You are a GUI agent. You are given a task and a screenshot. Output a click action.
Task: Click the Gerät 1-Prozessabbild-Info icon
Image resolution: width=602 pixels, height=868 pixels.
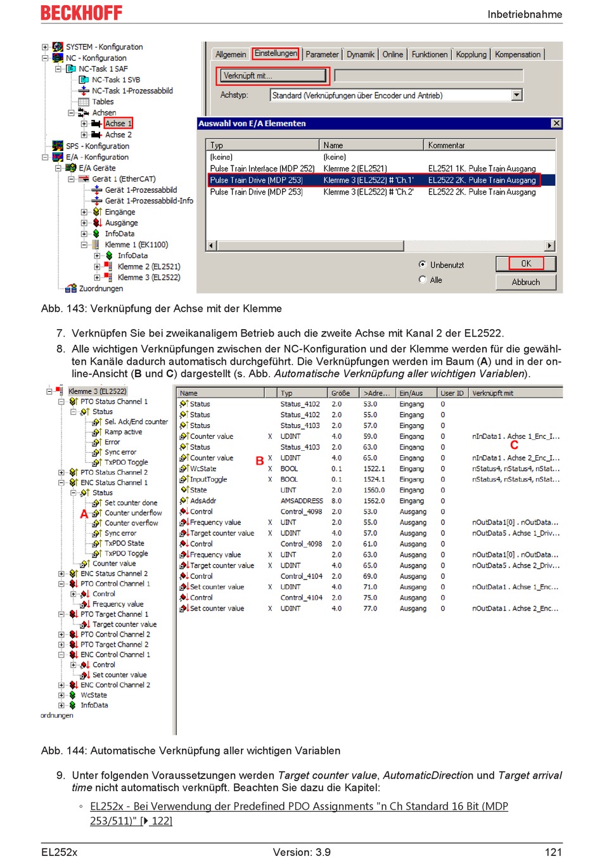point(97,200)
